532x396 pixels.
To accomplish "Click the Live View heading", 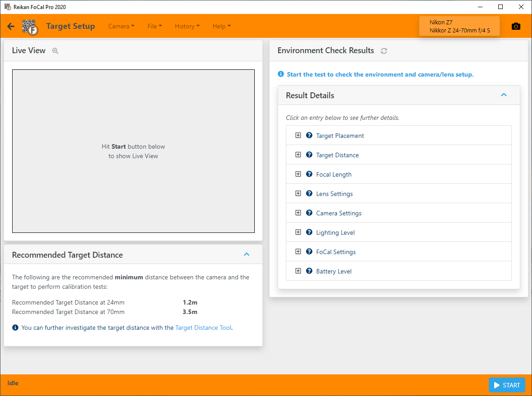I will [x=28, y=50].
